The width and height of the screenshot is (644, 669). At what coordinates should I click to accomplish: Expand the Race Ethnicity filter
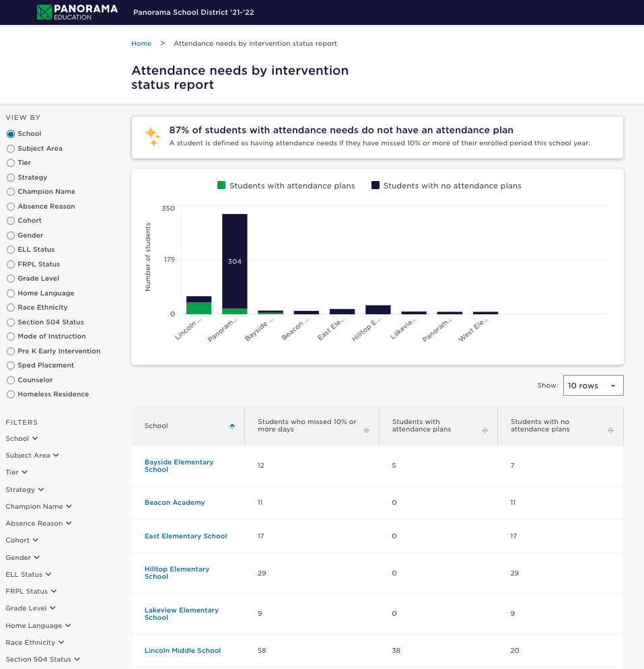tap(35, 643)
